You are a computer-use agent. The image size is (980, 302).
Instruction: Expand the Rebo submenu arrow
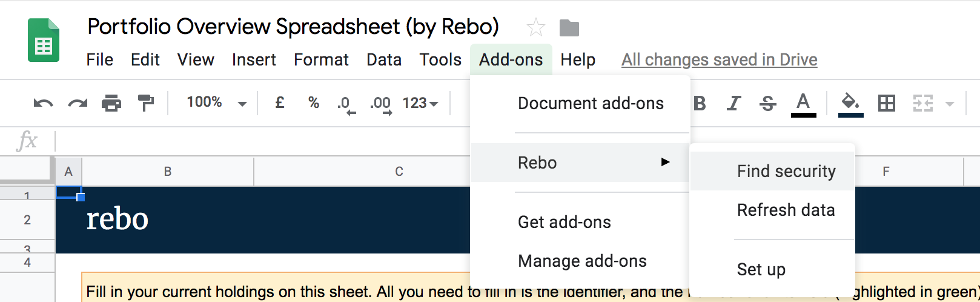coord(666,162)
